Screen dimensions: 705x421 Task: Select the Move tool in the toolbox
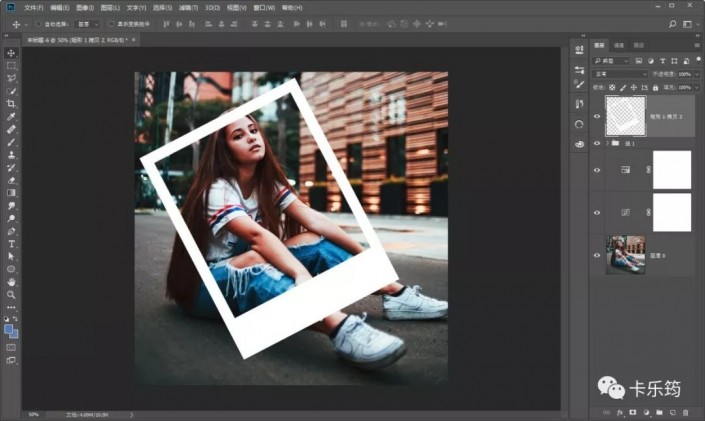(x=11, y=53)
